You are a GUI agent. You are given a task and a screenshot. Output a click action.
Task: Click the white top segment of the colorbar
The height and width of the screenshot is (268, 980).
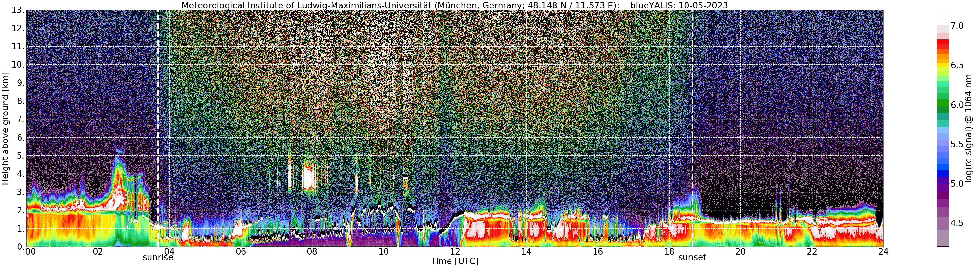[943, 18]
